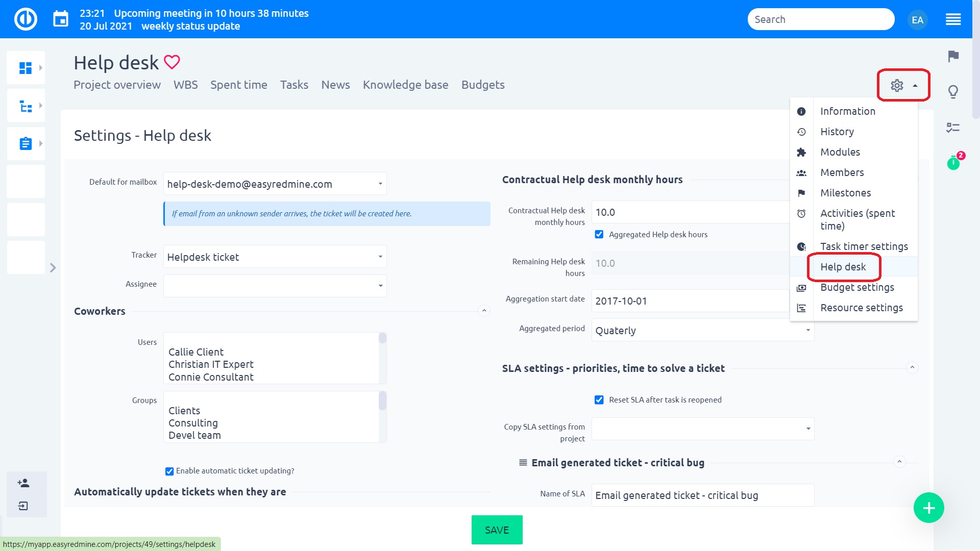Click the add user icon at bottom left

click(x=23, y=483)
